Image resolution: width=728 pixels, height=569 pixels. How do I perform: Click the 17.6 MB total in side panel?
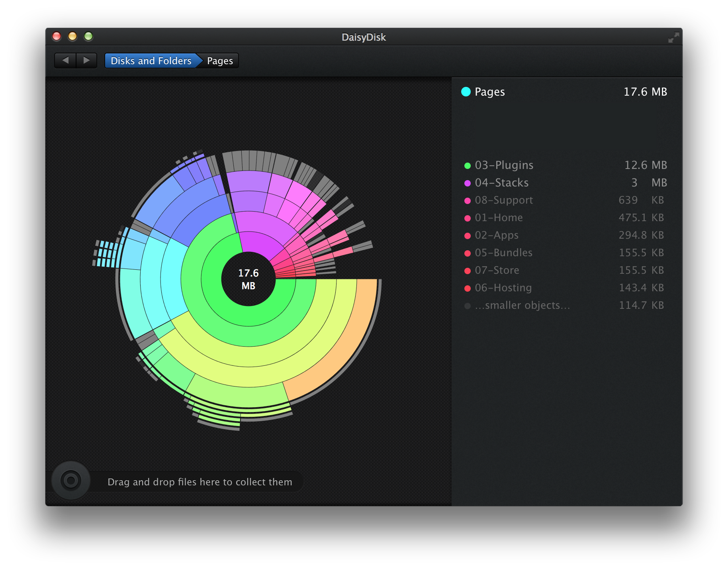[645, 92]
